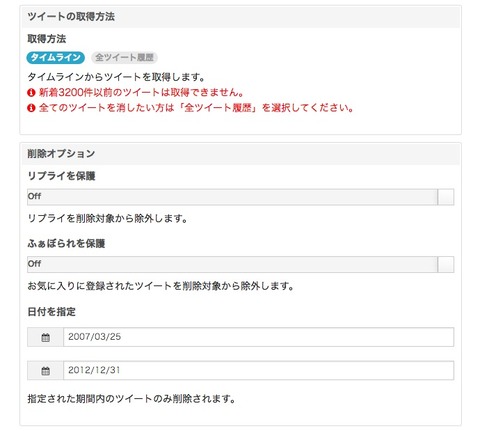Click the red 全ツイート履歴を選択 warning text
Screen dimensions: 480x431
(x=196, y=108)
